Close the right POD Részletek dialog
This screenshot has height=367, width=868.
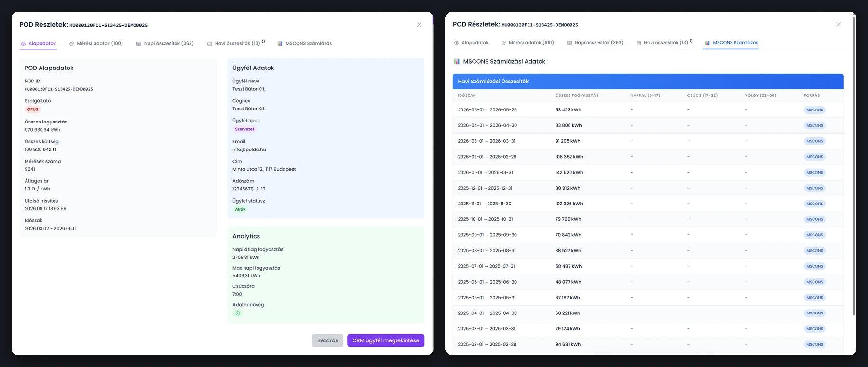[839, 24]
